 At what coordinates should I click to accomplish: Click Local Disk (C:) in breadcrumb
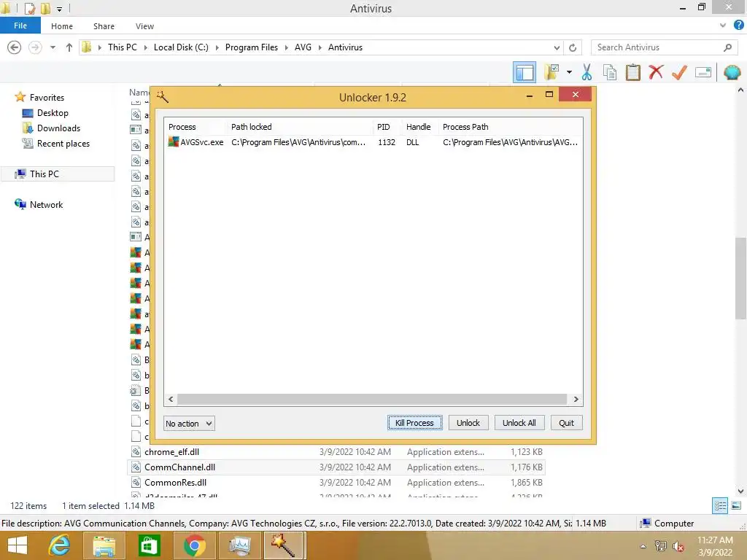point(181,47)
